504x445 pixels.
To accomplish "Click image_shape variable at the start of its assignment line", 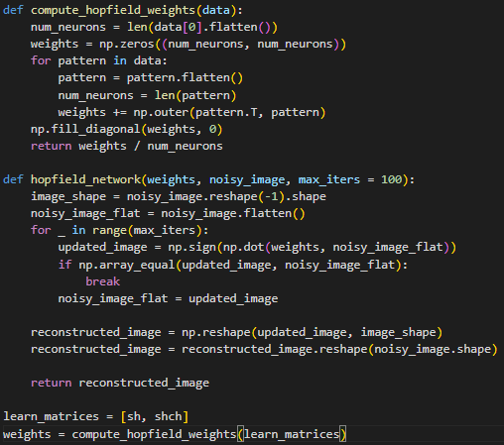I will 68,196.
